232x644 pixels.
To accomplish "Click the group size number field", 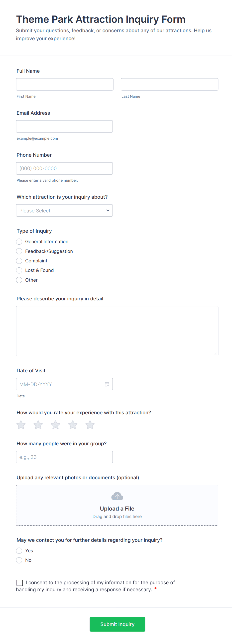I will [x=64, y=457].
